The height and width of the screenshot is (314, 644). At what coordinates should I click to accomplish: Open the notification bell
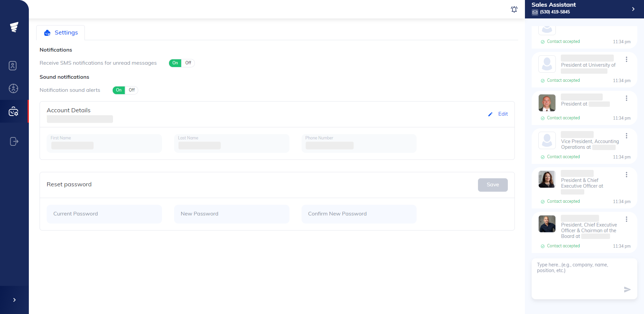pos(514,9)
